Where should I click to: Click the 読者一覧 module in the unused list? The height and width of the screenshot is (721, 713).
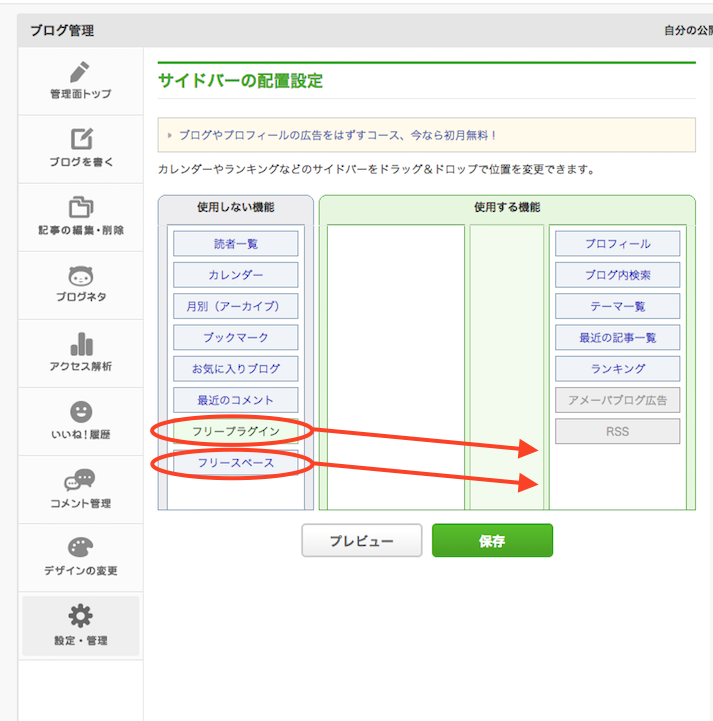(x=235, y=243)
